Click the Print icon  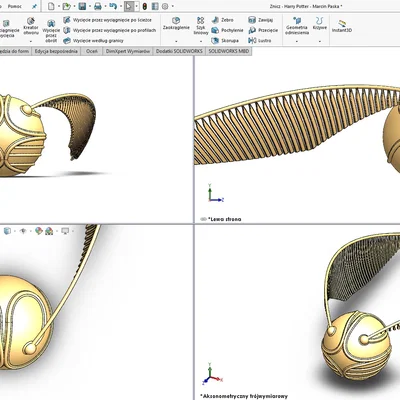(x=98, y=6)
